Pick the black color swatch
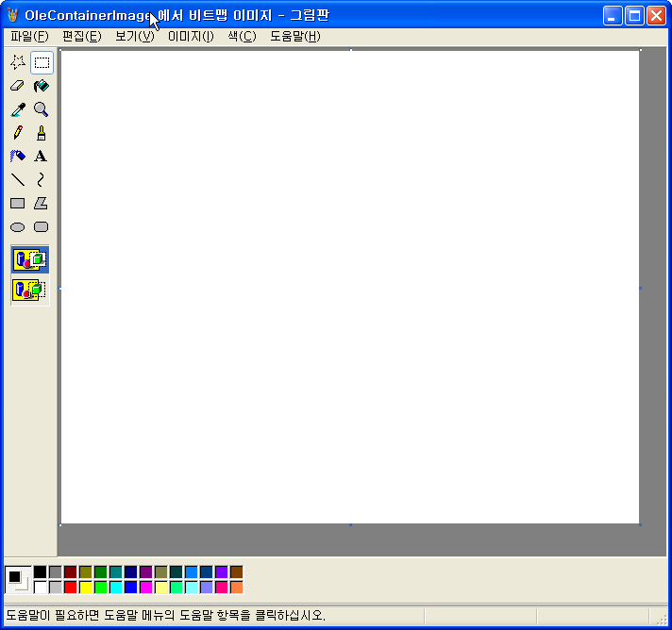Image resolution: width=672 pixels, height=630 pixels. (x=41, y=572)
